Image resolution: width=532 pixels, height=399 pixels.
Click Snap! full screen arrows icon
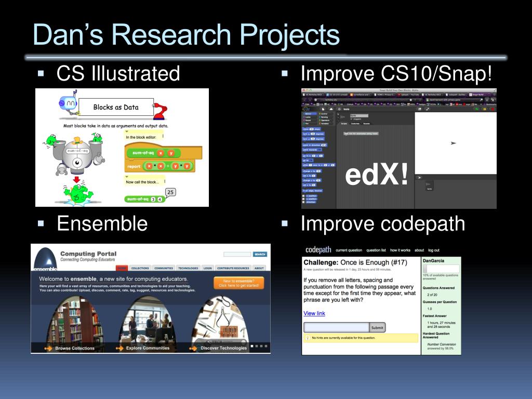point(428,109)
